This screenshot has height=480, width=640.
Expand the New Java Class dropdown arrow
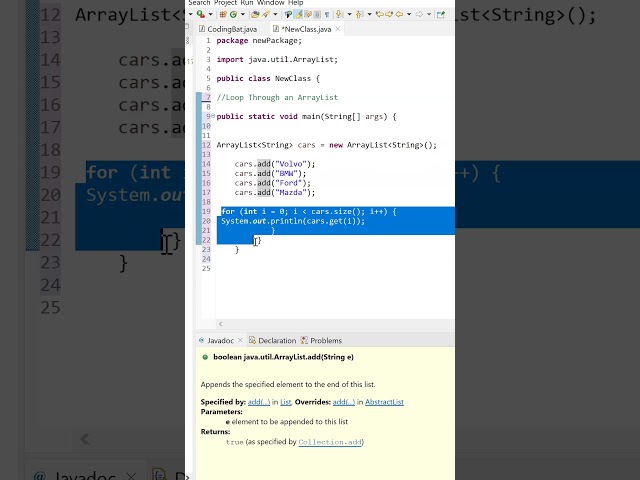pyautogui.click(x=243, y=14)
